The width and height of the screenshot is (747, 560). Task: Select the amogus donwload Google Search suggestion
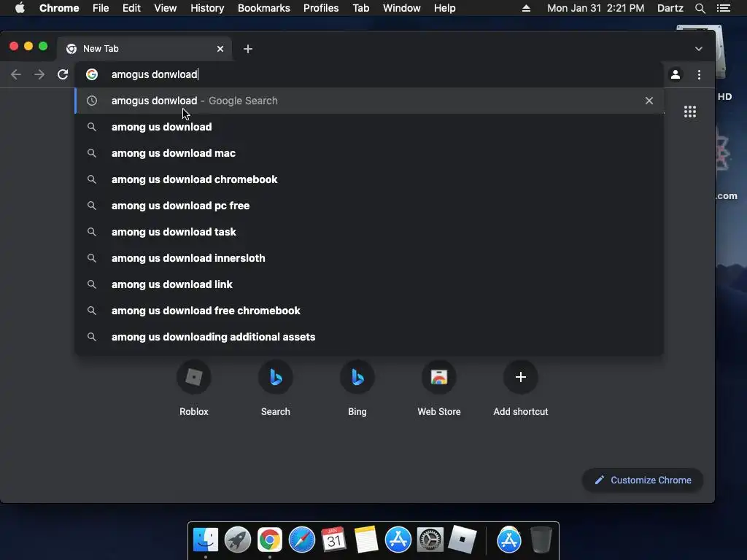pos(369,101)
